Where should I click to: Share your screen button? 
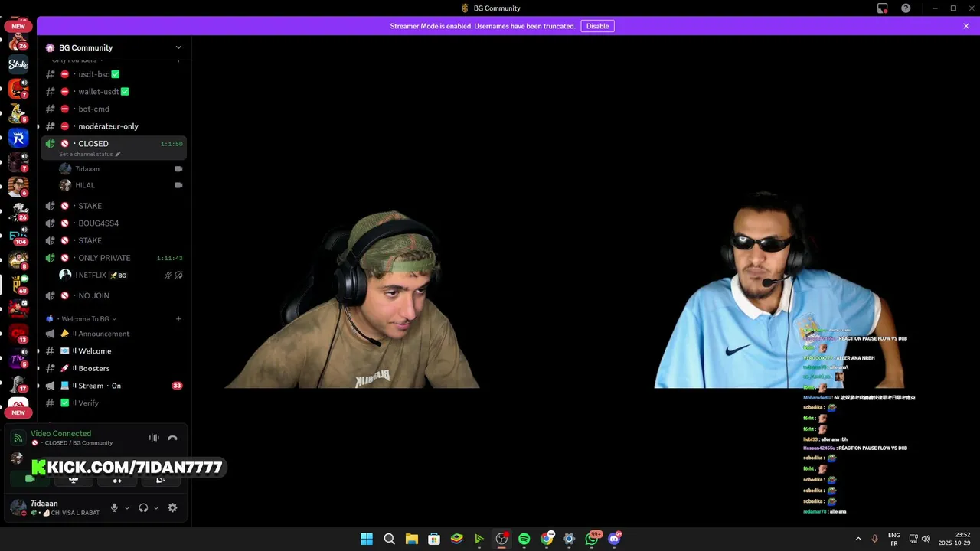[73, 479]
